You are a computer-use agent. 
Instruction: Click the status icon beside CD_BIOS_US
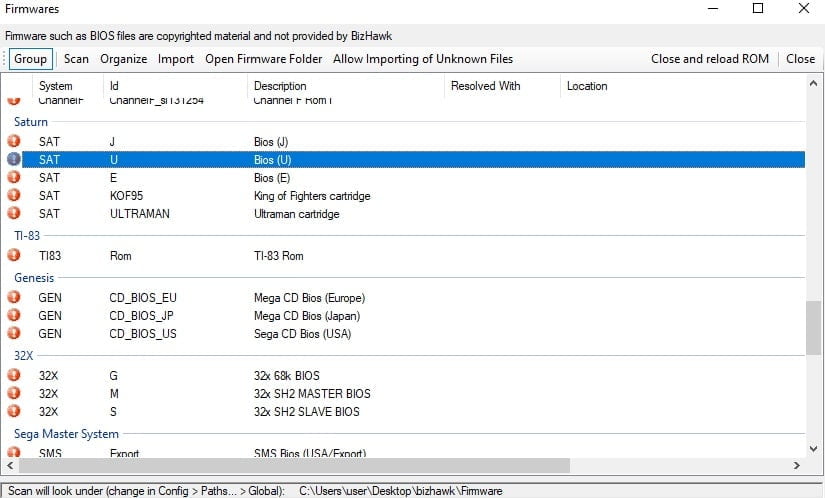click(x=14, y=333)
